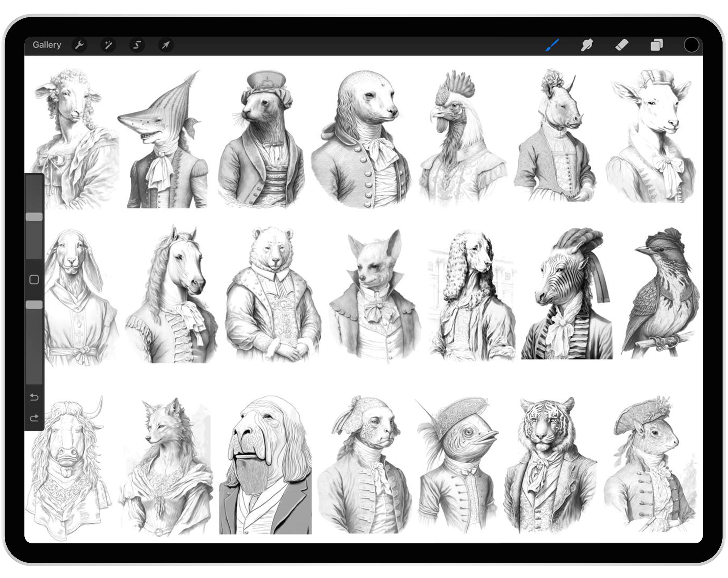Open the Layers panel
728x578 pixels.
coord(657,45)
